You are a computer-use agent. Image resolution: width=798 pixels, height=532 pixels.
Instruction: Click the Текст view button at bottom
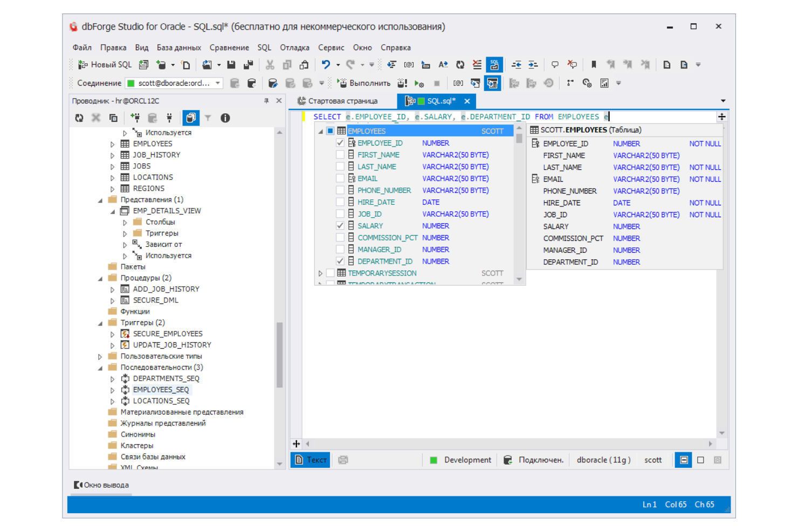pyautogui.click(x=311, y=460)
